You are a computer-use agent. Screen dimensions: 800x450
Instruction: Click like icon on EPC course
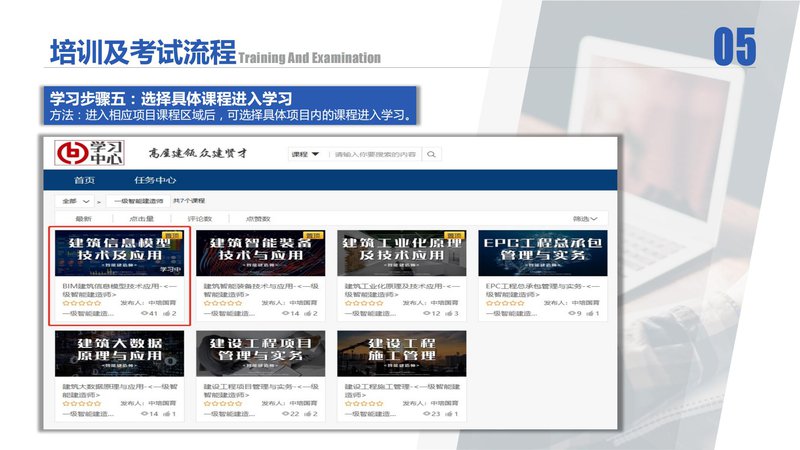590,313
